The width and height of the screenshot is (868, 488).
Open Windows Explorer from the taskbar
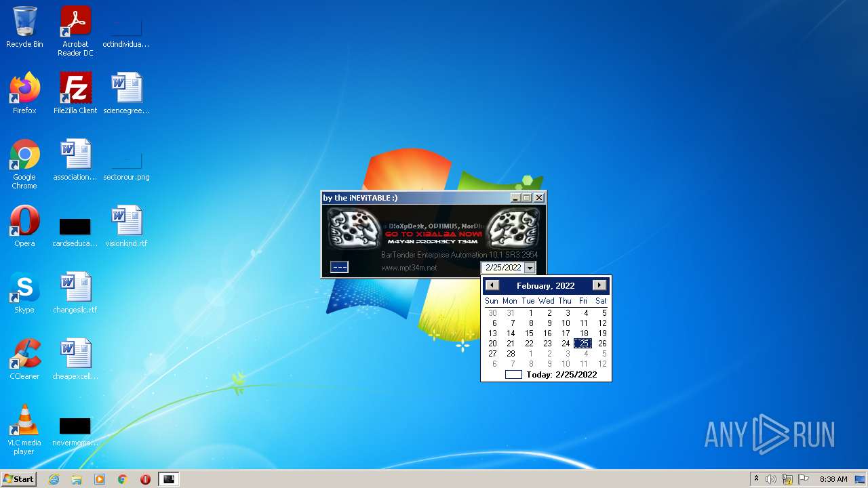pos(77,479)
